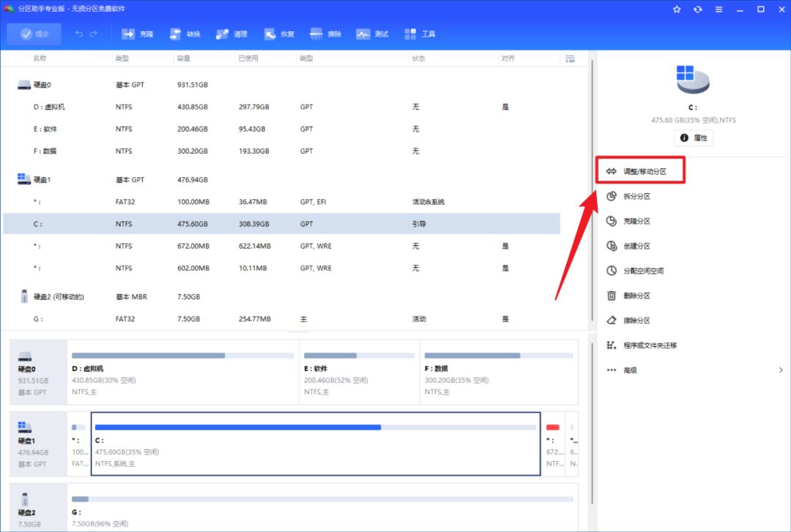
Task: Click the 已使用 column header
Action: (248, 59)
